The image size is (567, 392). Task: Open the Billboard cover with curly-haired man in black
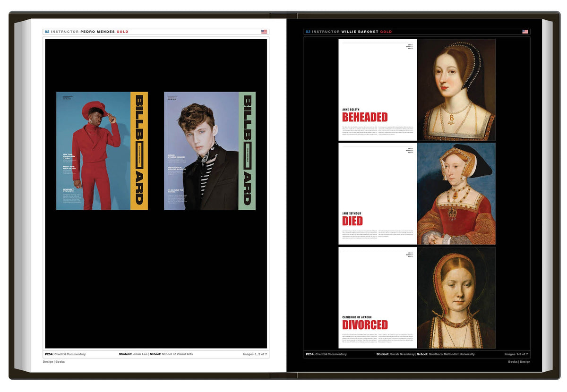click(x=210, y=151)
